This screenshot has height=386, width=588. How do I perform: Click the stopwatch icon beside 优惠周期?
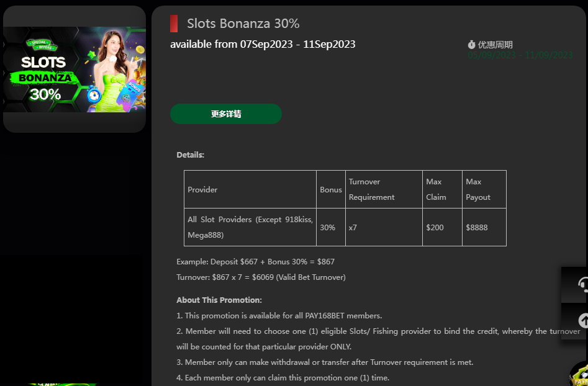471,45
